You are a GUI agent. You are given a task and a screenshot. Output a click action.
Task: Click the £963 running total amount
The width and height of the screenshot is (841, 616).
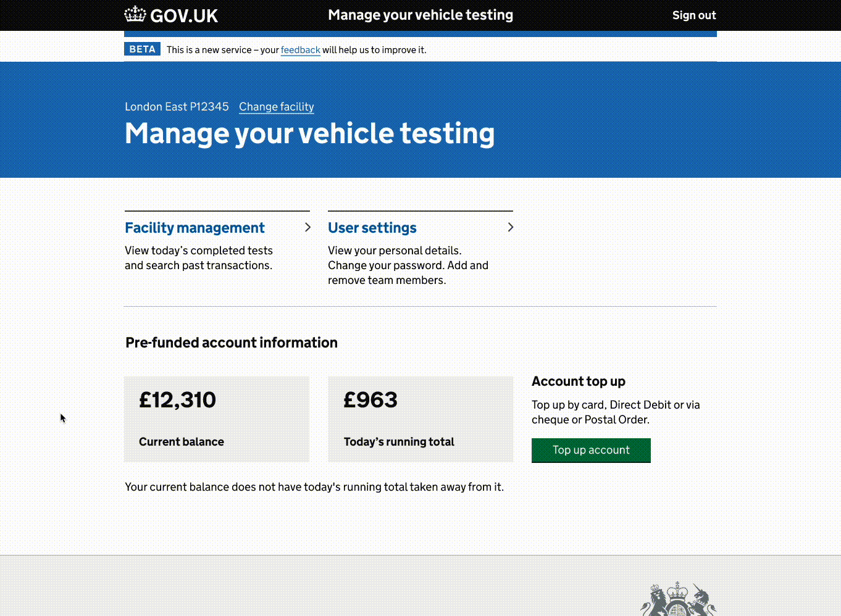(370, 400)
